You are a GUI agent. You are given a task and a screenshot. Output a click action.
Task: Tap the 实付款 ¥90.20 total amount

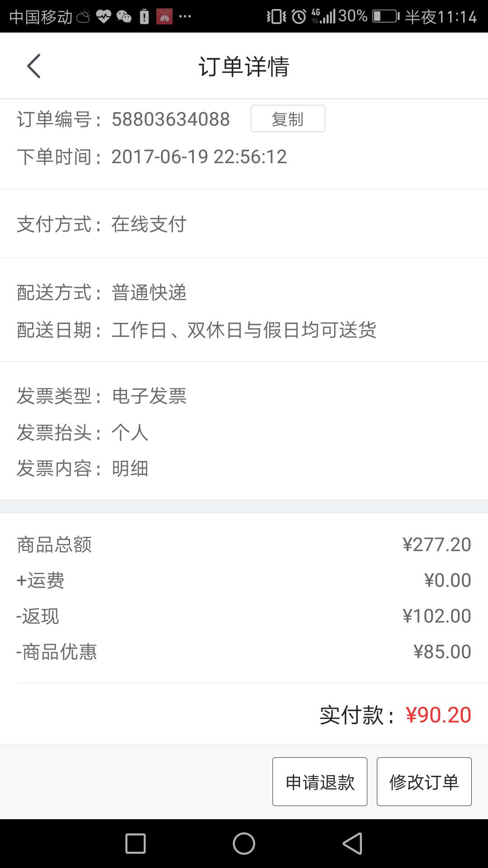(395, 715)
